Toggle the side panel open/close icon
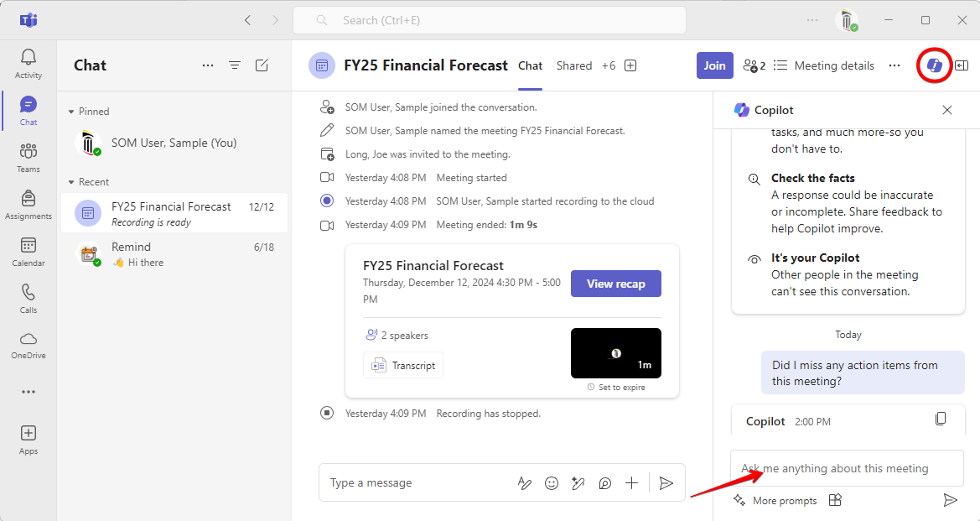 tap(962, 65)
